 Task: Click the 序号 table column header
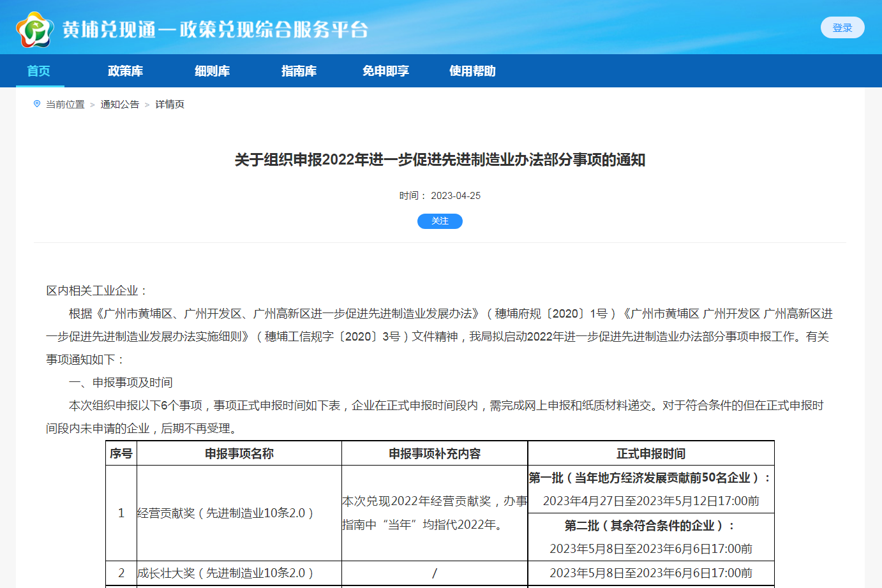click(121, 453)
